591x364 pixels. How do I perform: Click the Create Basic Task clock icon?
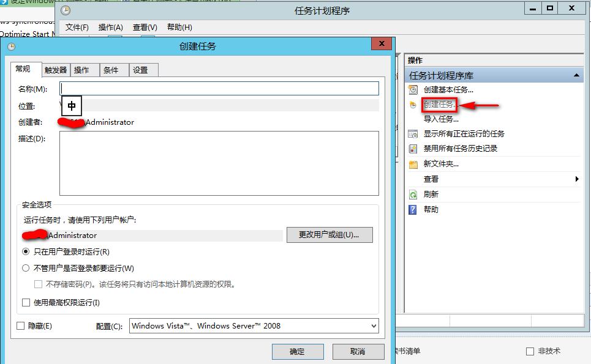pos(413,89)
